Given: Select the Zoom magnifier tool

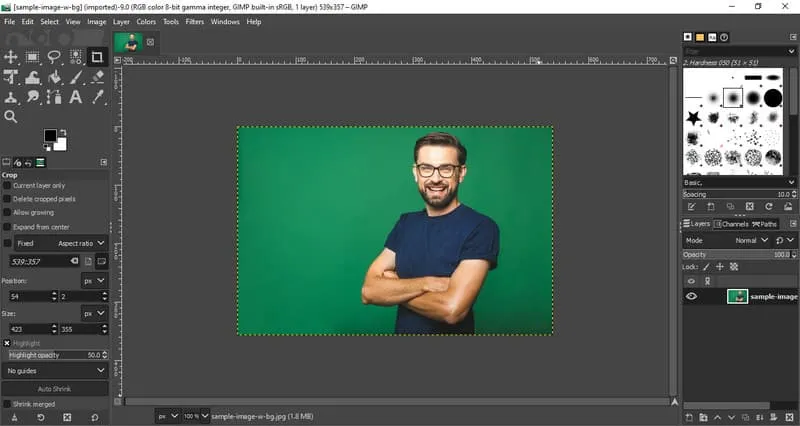Looking at the screenshot, I should tap(11, 117).
